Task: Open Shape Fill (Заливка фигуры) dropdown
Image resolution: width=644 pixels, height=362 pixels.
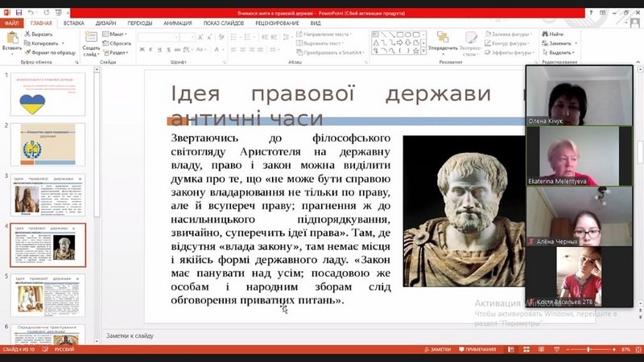Action: (509, 34)
